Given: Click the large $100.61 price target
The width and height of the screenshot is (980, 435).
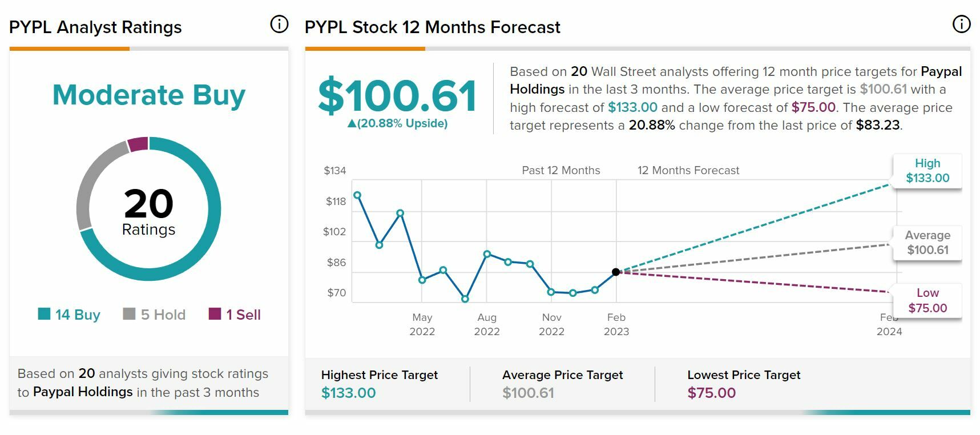Looking at the screenshot, I should pos(397,95).
